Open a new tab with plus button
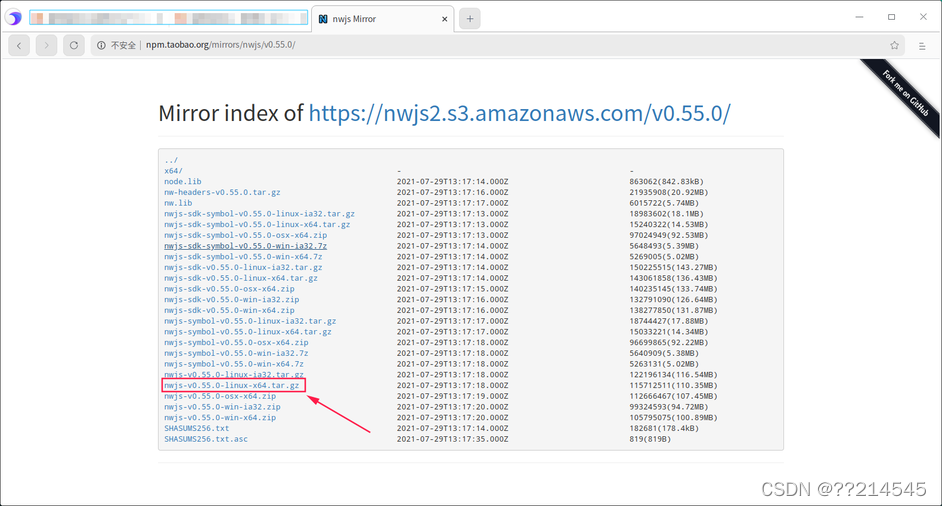 click(x=470, y=19)
